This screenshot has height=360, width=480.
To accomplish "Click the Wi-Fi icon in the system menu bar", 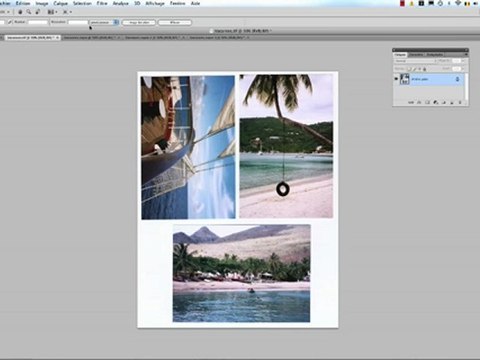I will pos(458,3).
